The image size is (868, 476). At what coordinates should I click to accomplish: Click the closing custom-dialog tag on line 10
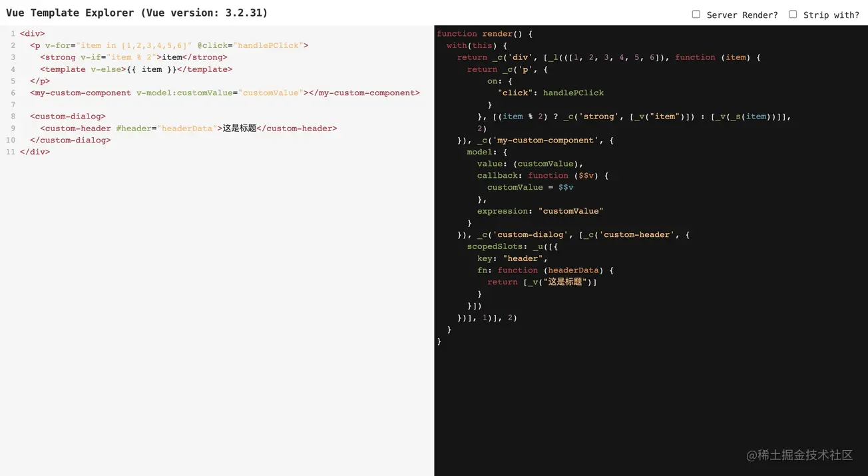[71, 140]
